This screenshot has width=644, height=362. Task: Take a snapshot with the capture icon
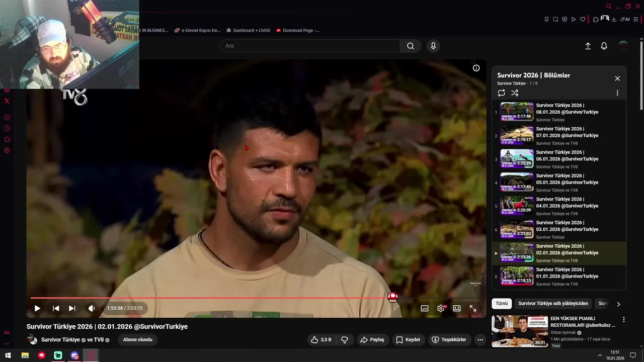point(555,19)
